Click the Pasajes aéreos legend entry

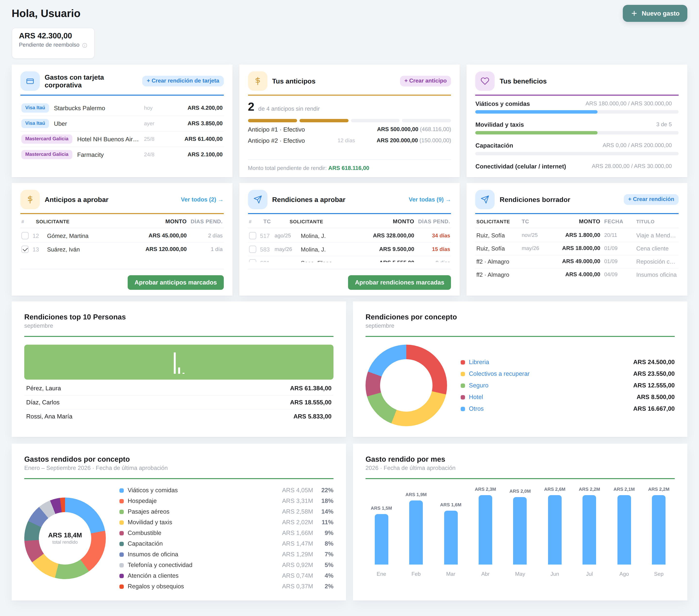[x=226, y=511]
